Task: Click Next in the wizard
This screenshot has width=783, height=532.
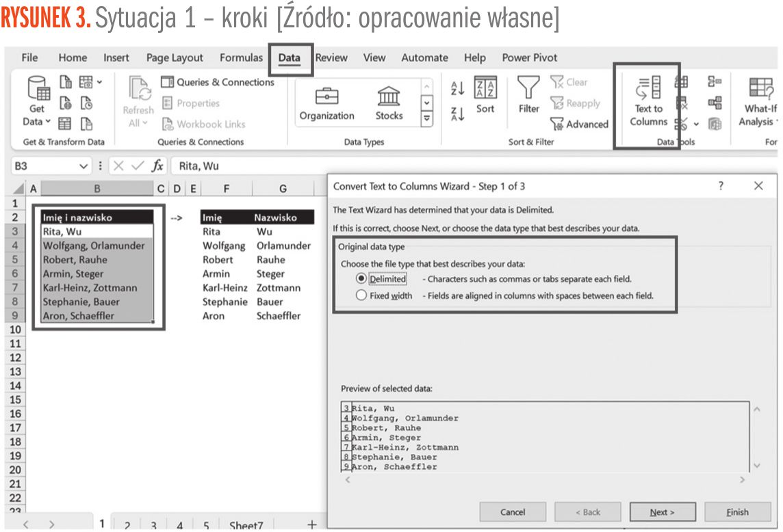Action: pyautogui.click(x=662, y=512)
